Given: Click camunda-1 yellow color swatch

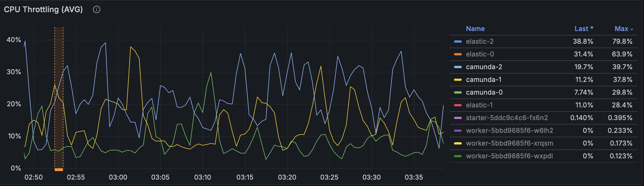Looking at the screenshot, I should [x=458, y=80].
